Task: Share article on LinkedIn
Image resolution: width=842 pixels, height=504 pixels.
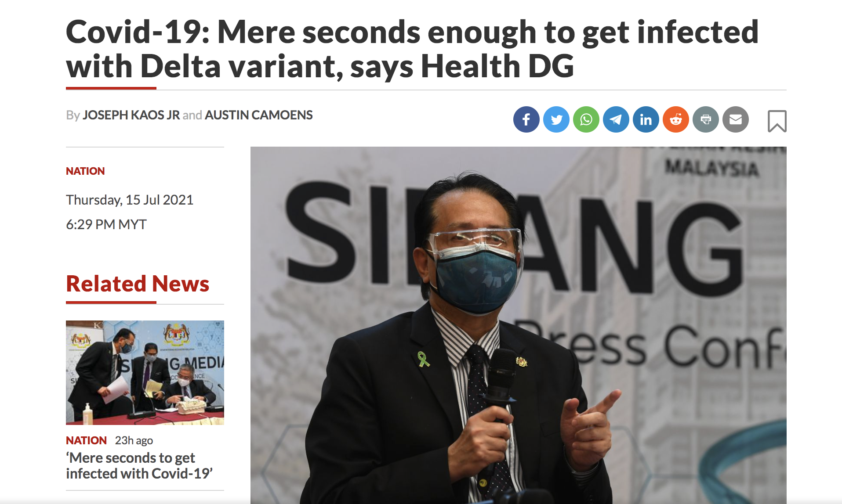Action: click(646, 119)
